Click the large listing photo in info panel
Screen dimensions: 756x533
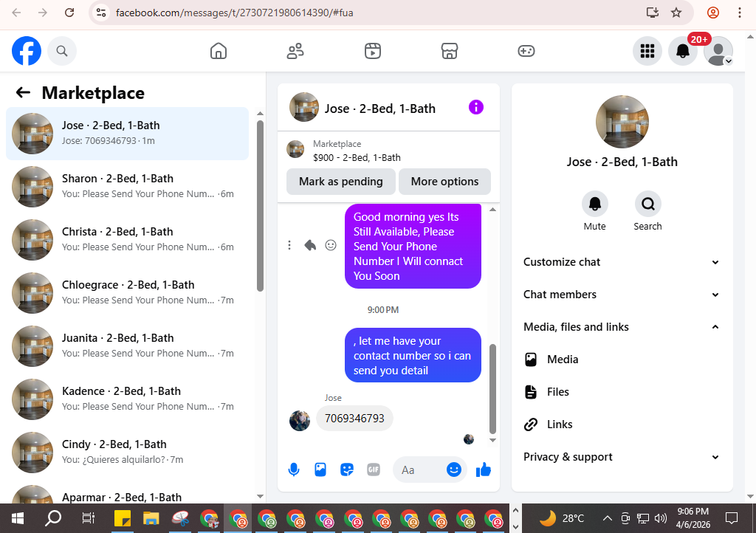tap(622, 122)
